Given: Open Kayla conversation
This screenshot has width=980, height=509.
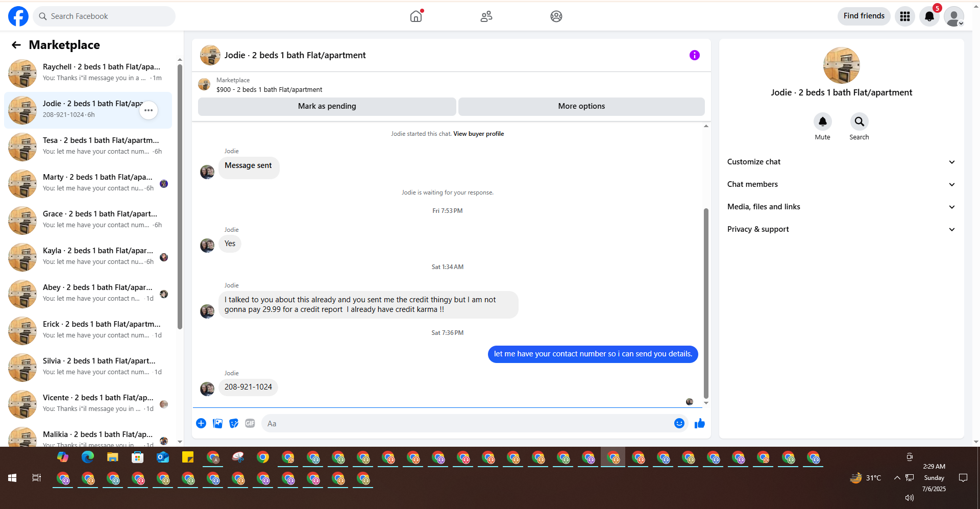Looking at the screenshot, I should (88, 257).
